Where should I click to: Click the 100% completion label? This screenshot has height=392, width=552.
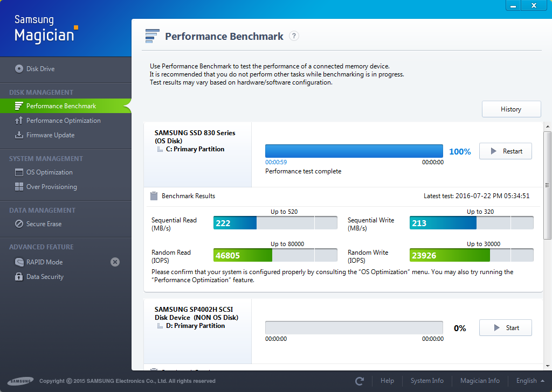pyautogui.click(x=460, y=151)
